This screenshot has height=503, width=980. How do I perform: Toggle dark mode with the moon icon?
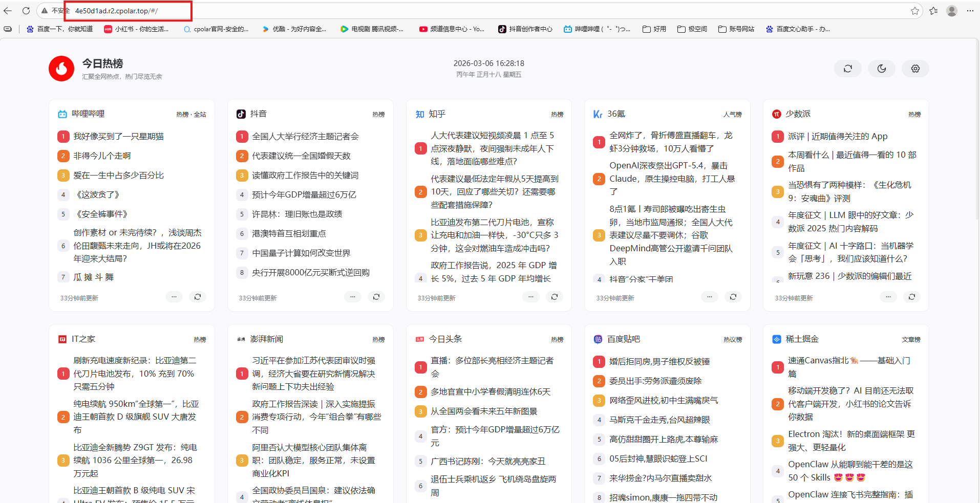881,69
